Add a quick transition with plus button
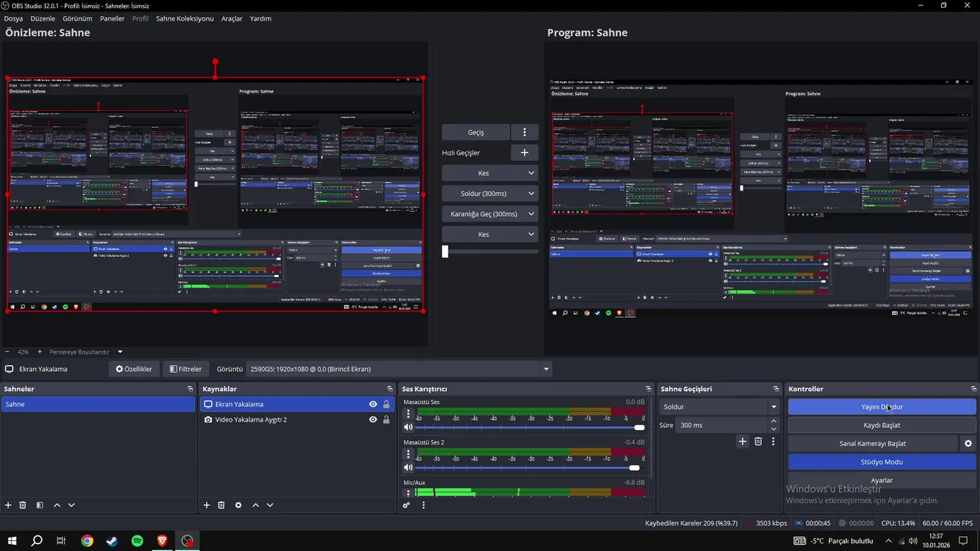Image resolution: width=980 pixels, height=551 pixels. tap(524, 153)
